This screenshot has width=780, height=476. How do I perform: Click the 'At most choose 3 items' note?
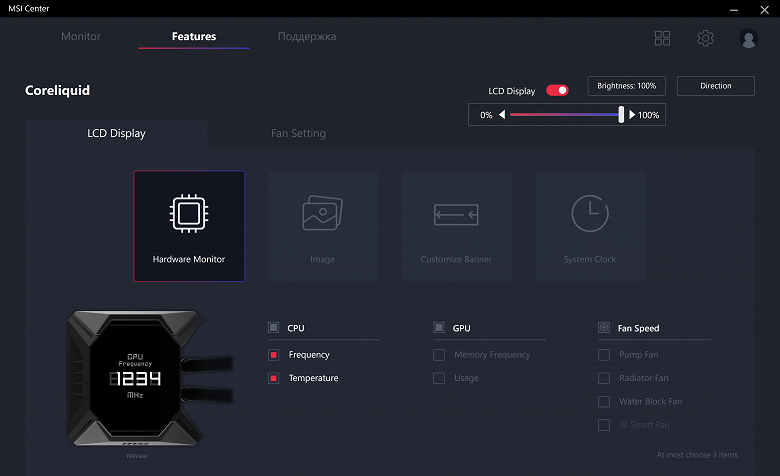697,455
